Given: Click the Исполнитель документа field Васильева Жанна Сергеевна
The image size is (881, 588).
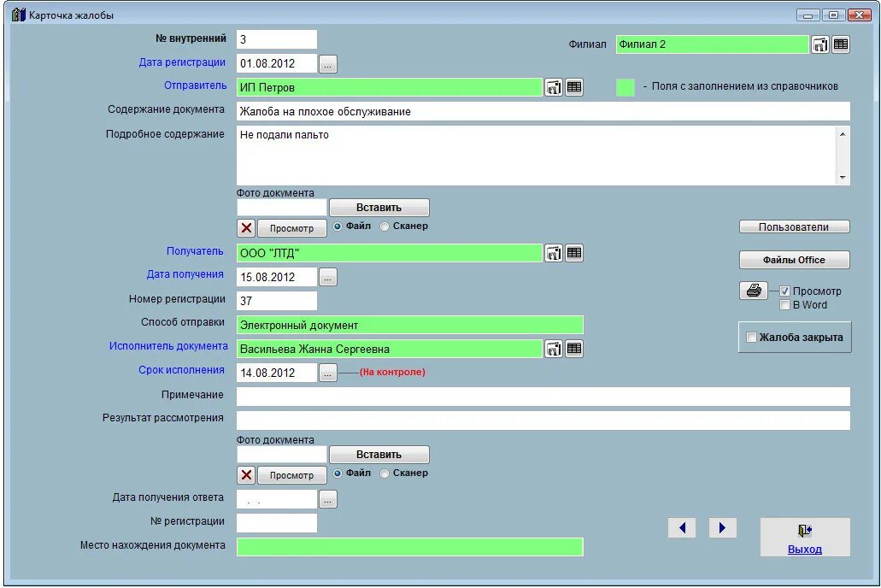Looking at the screenshot, I should coord(390,349).
